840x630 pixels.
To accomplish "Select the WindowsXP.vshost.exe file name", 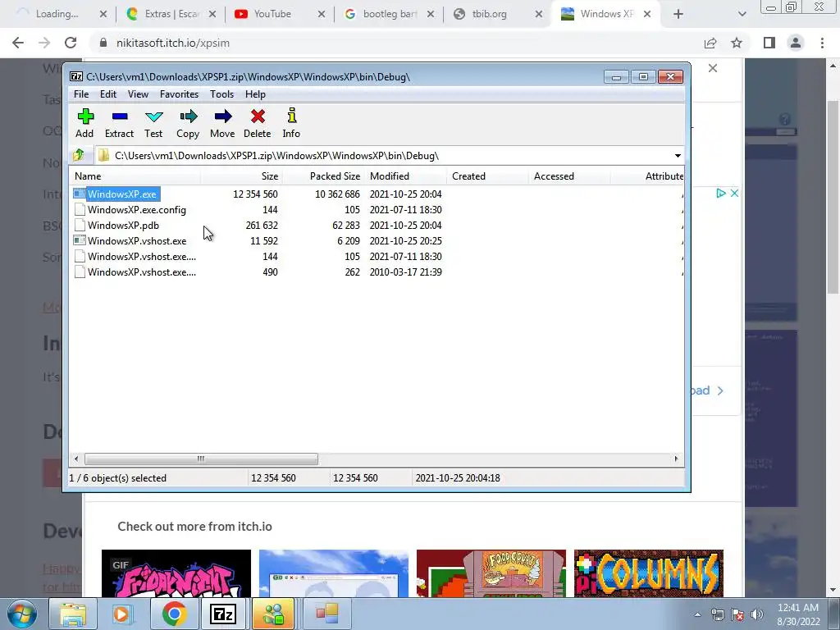I will click(137, 240).
